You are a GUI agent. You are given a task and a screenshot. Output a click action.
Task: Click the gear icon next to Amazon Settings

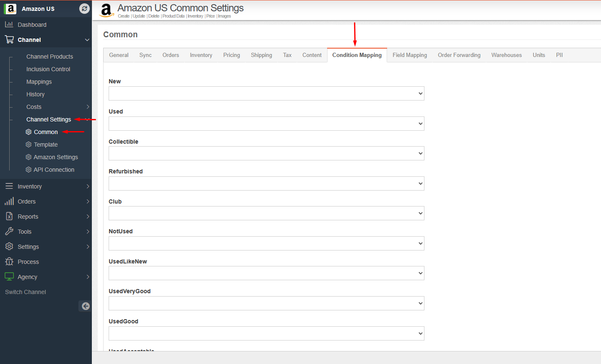pos(29,157)
